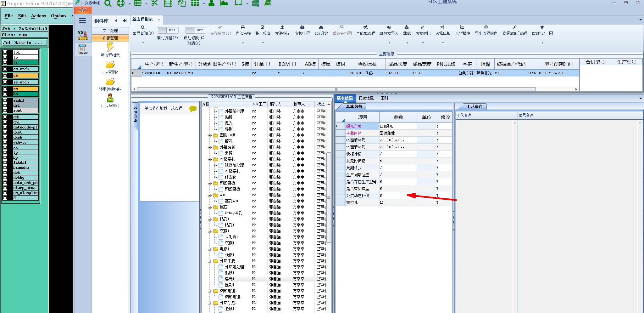Open the dropdown arrow under 型号查询(F)
The image size is (644, 313).
[x=143, y=43]
